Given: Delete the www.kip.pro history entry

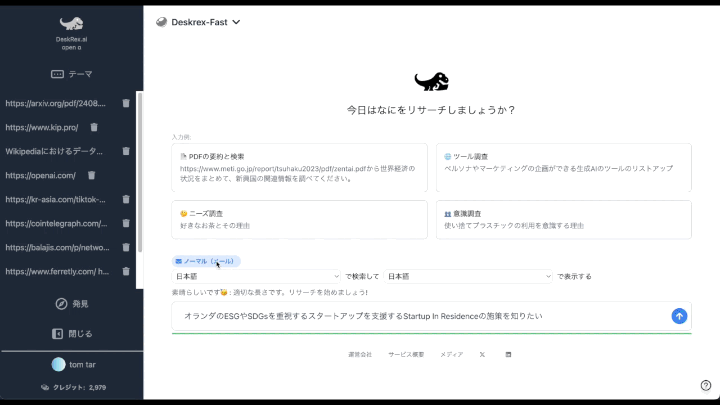Looking at the screenshot, I should [x=94, y=127].
